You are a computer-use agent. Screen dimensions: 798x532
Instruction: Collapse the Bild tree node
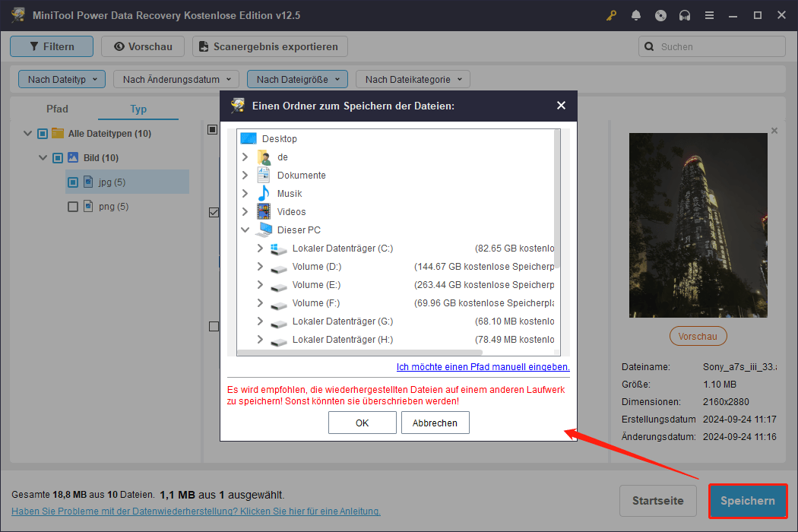[43, 158]
